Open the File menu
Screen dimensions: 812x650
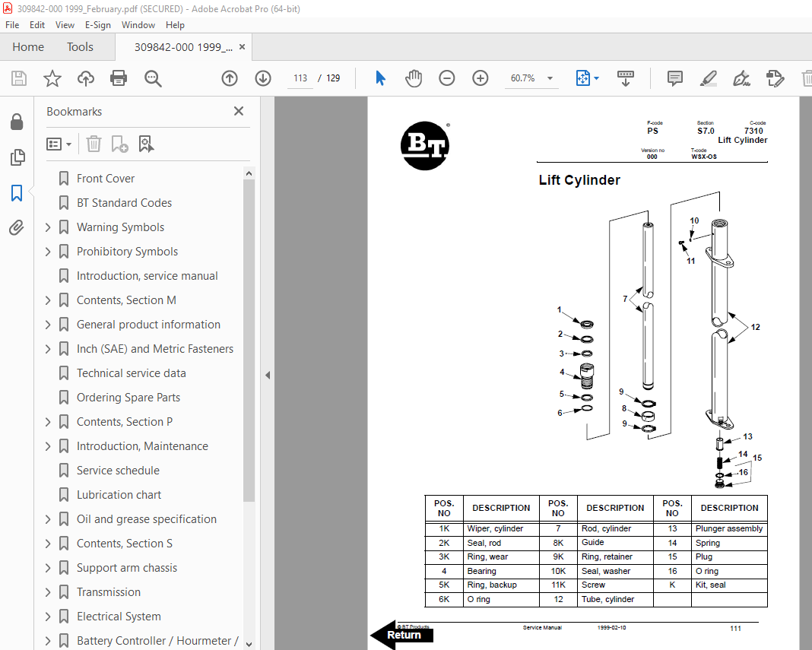[12, 25]
